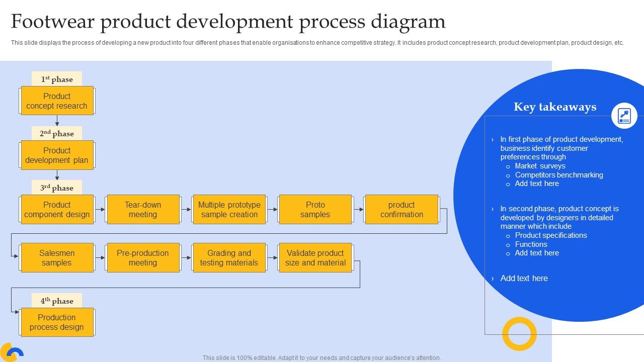Select the yellow ring decorative icon
Viewport: 644px width, 362px height.
click(519, 333)
